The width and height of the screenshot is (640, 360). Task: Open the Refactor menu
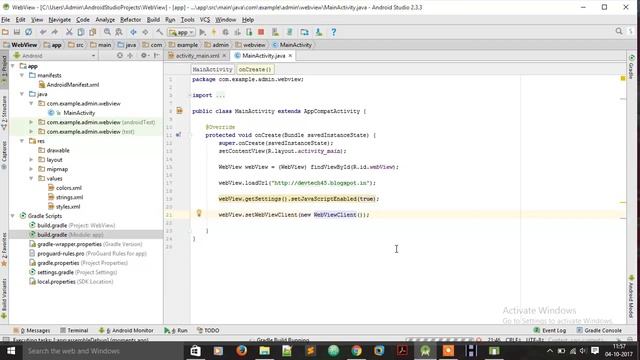point(130,20)
